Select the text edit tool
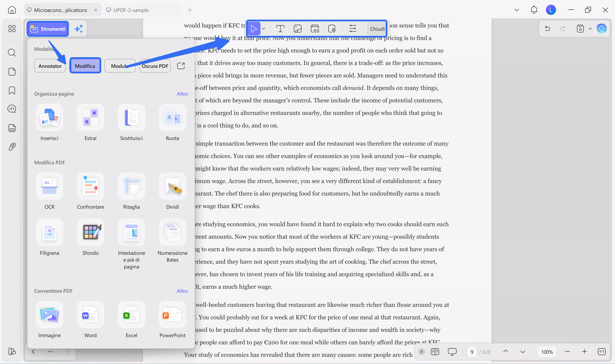 pyautogui.click(x=280, y=29)
